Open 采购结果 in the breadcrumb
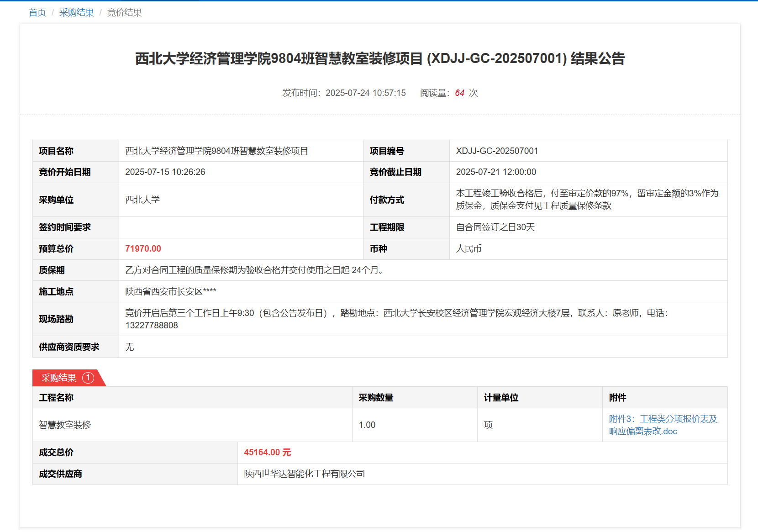The width and height of the screenshot is (758, 532). click(x=76, y=13)
